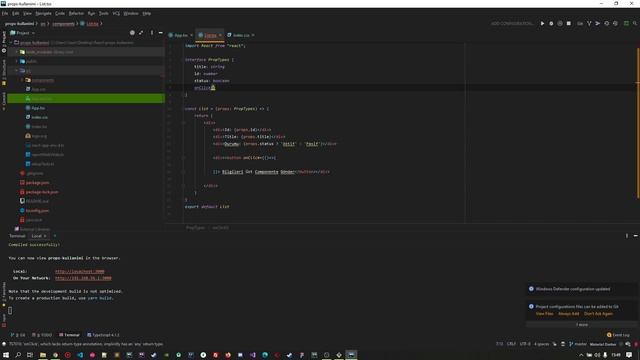
Task: Open Windows search from taskbar
Action: pyautogui.click(x=18, y=355)
